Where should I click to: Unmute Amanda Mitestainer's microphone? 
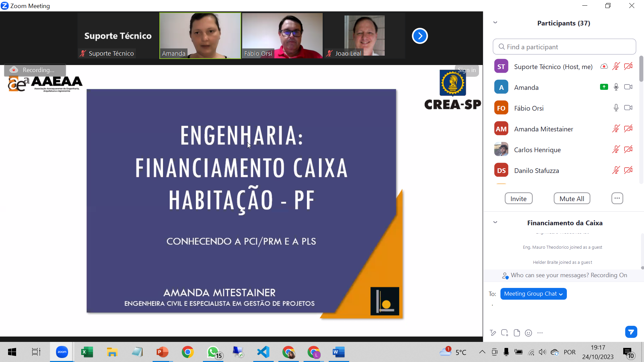[616, 129]
